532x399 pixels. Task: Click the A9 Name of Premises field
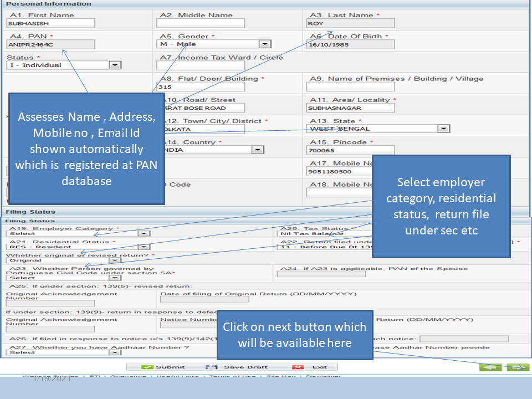[x=350, y=87]
